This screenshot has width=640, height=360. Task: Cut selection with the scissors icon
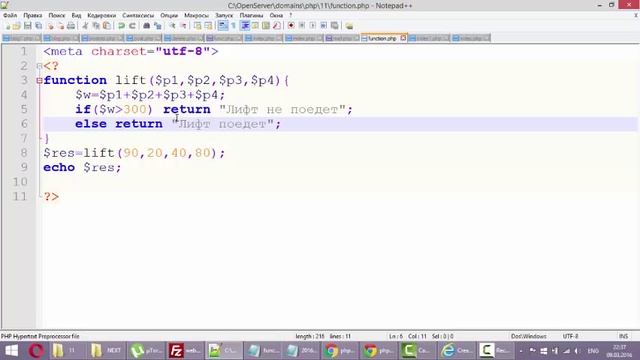(x=85, y=26)
